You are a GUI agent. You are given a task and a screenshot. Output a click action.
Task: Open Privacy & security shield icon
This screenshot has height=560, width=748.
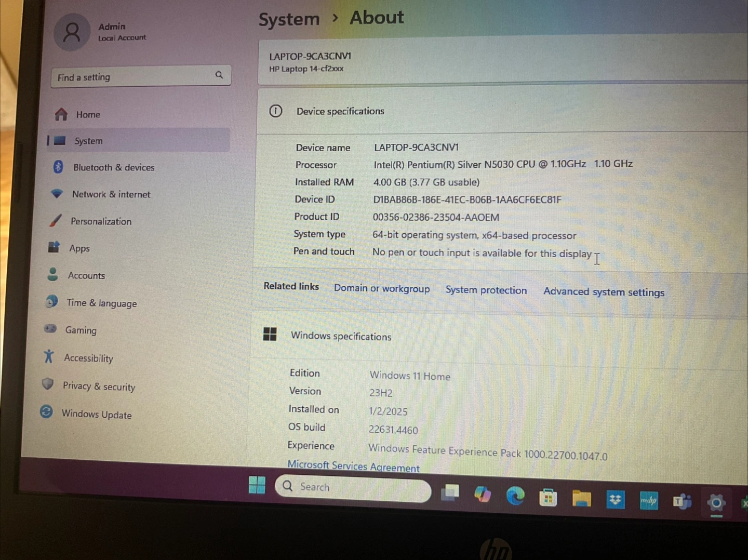tap(48, 384)
